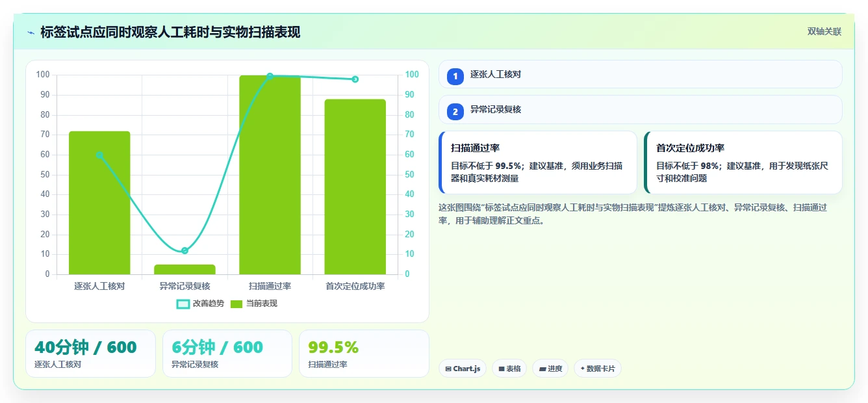This screenshot has height=403, width=868.
Task: Click the 扫描通过率 caption under 99.5%
Action: (x=327, y=365)
